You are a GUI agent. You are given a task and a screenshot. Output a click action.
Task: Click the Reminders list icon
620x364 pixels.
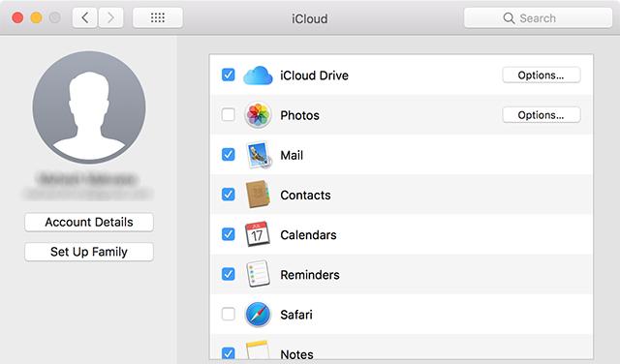coord(258,274)
